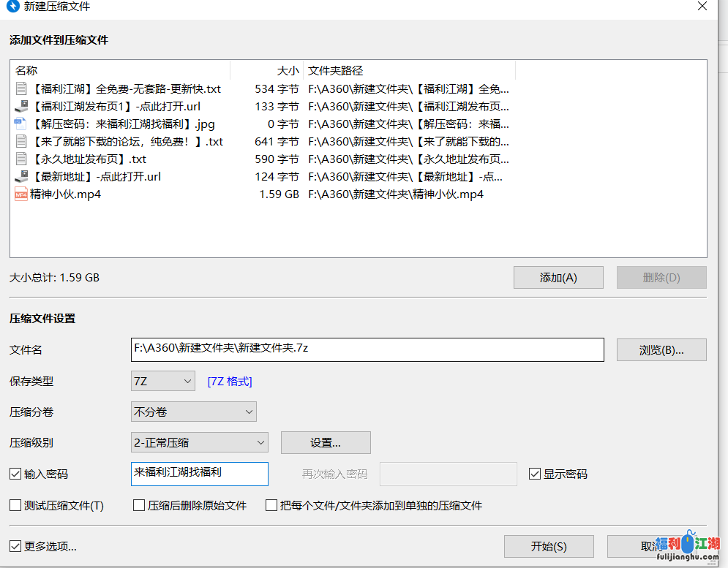Open the 保存类型 7Z dropdown

point(162,381)
